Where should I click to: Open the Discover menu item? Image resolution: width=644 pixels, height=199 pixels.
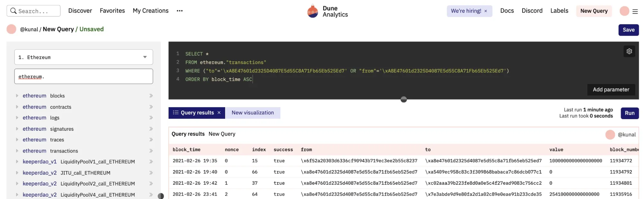coord(80,11)
